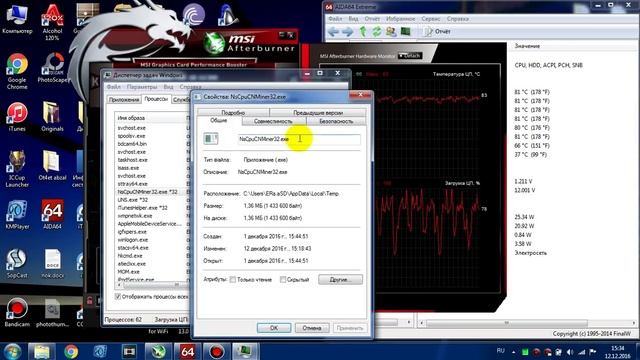Screen dimensions: 640x360
Task: Click AIDA64 horizontal scrollbar at the bottom
Action: (x=506, y=323)
